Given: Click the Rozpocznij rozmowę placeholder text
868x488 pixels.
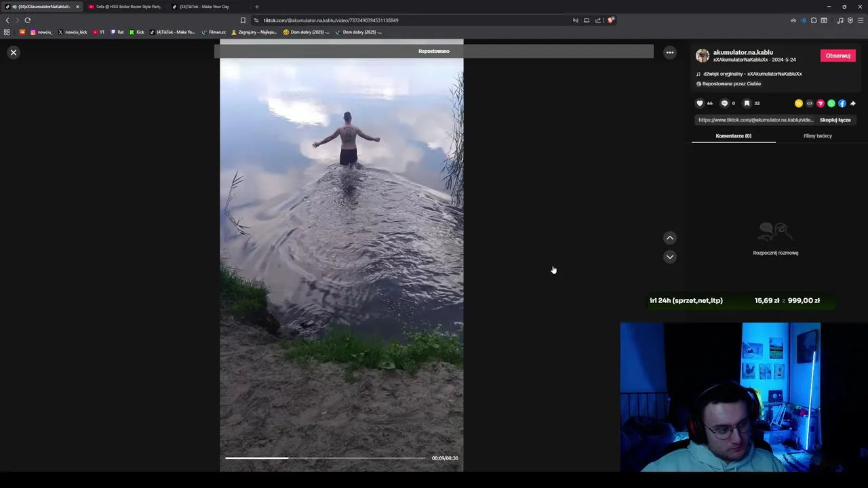Looking at the screenshot, I should click(775, 253).
